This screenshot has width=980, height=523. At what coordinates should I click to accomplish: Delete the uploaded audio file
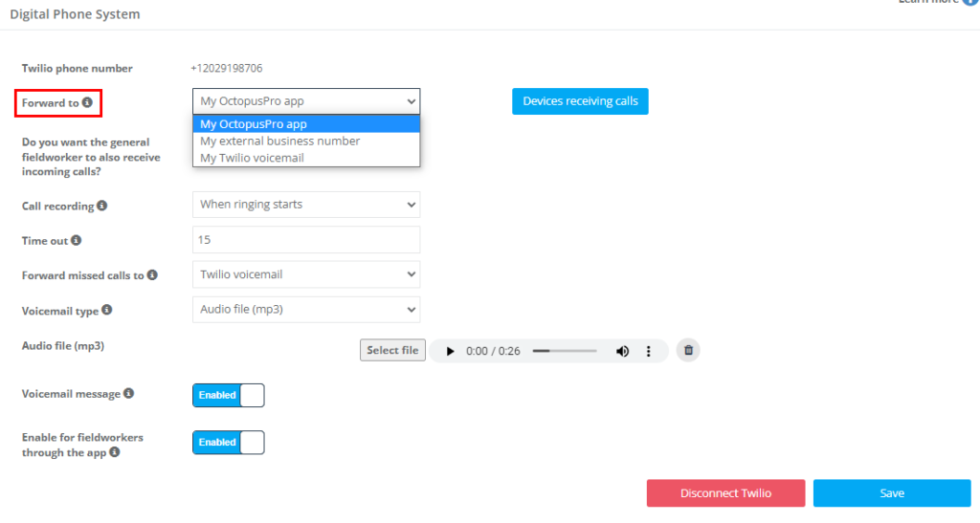(x=688, y=350)
